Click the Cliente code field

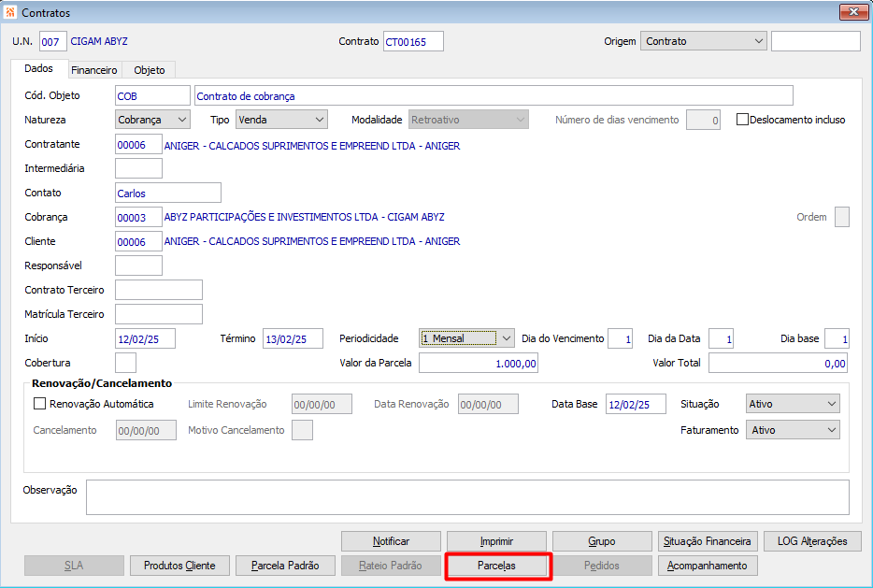tap(138, 242)
